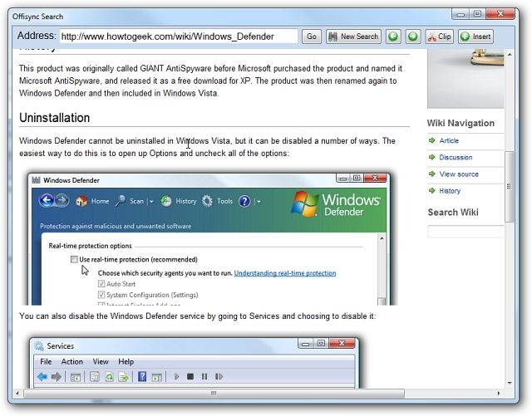Click the Pause Service button

pos(204,377)
